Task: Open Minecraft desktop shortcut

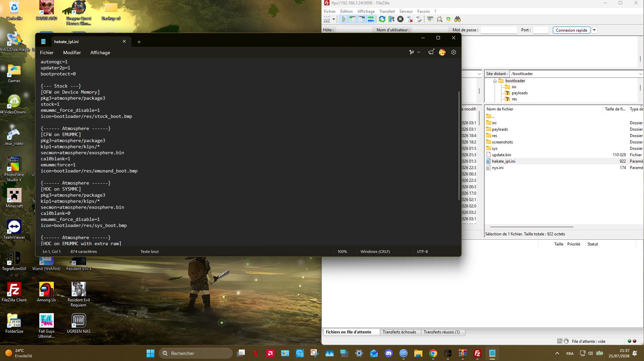Action: coord(14,198)
